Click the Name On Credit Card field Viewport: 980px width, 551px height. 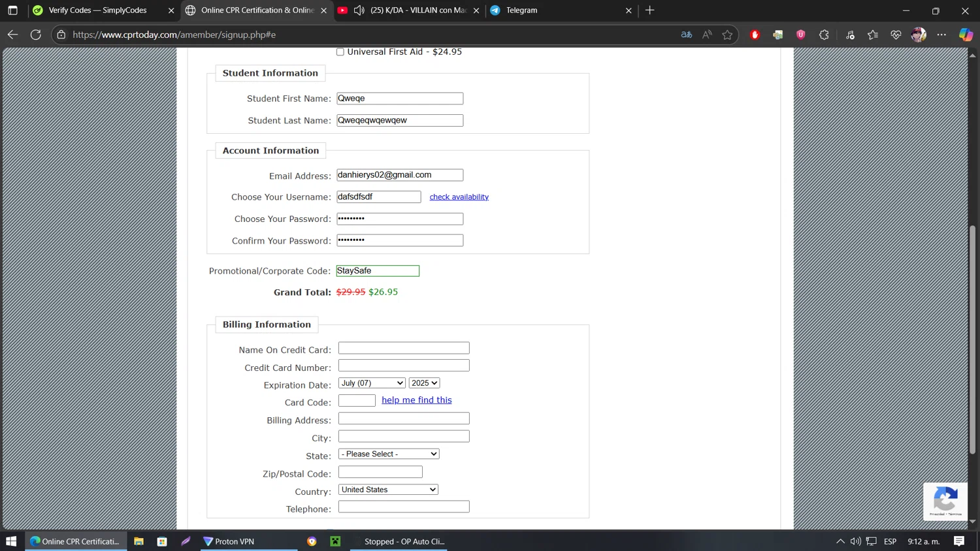[x=404, y=349]
